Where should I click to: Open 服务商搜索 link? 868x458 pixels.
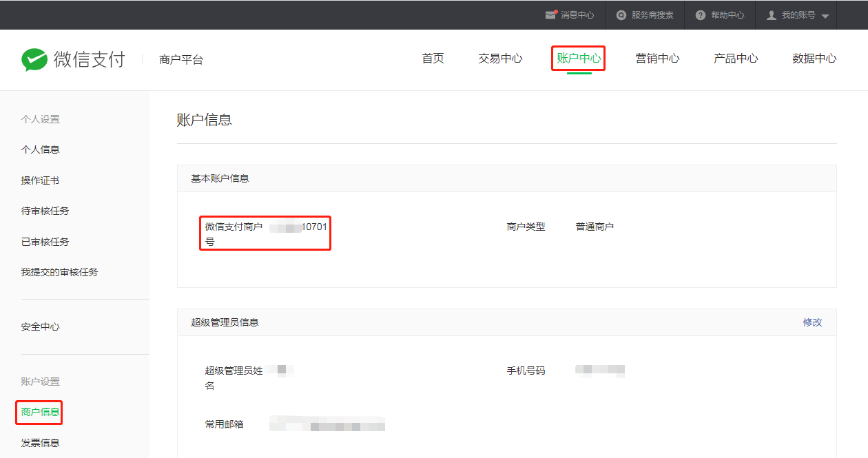point(652,15)
